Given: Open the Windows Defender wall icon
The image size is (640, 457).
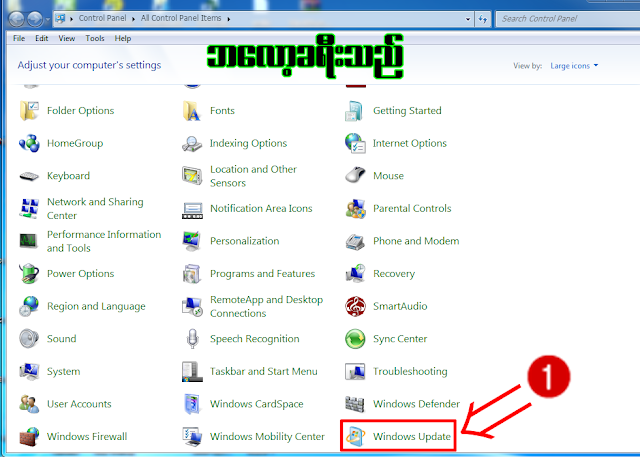Looking at the screenshot, I should (355, 404).
